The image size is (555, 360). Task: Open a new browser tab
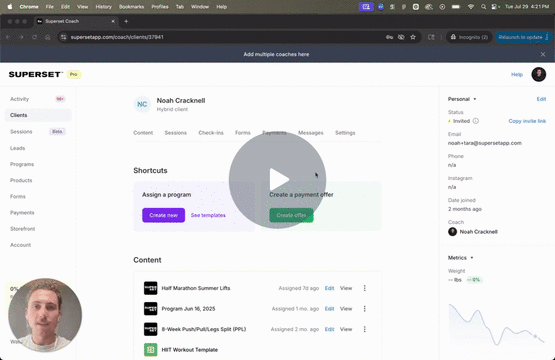point(126,21)
